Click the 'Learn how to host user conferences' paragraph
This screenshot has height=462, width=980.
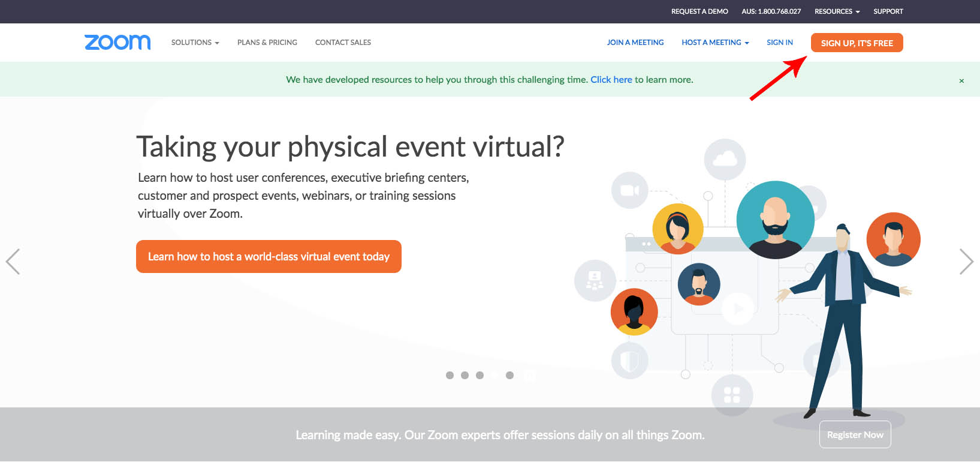(x=303, y=196)
